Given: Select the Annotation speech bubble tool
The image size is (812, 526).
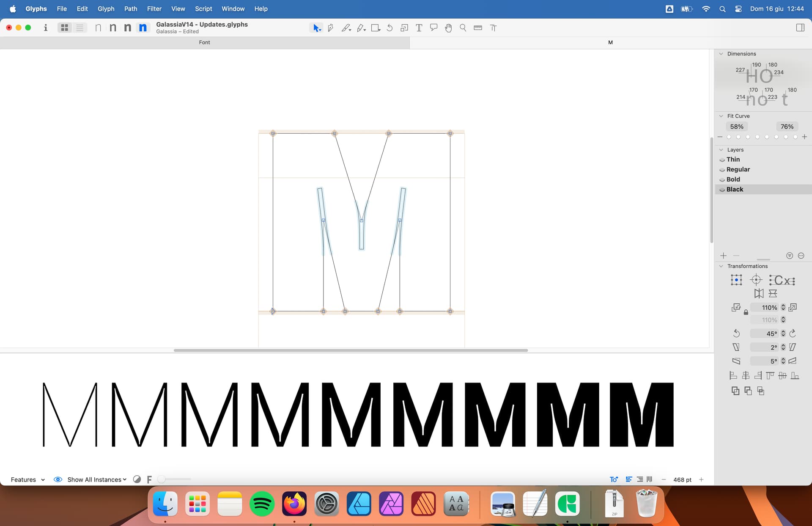Looking at the screenshot, I should click(433, 28).
